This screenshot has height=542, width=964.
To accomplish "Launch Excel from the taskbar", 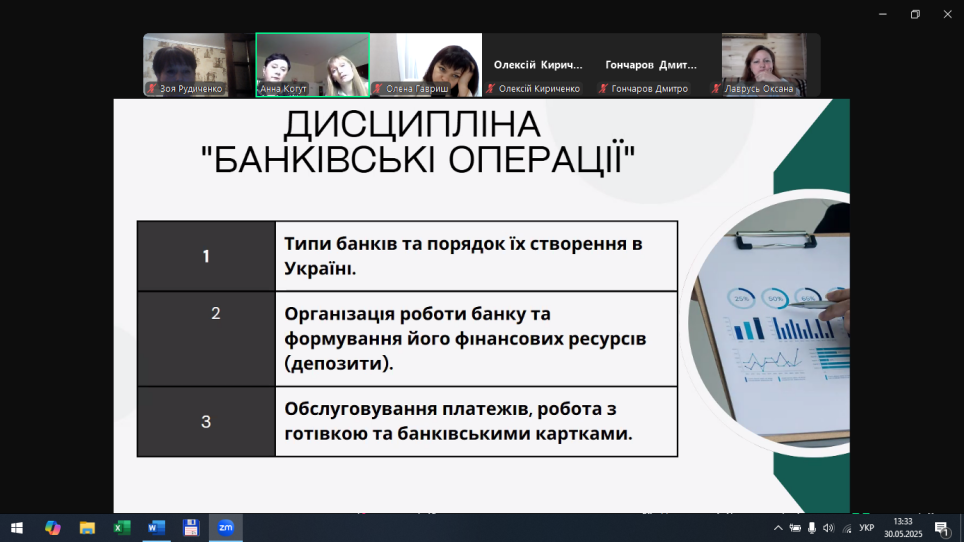I will (122, 527).
